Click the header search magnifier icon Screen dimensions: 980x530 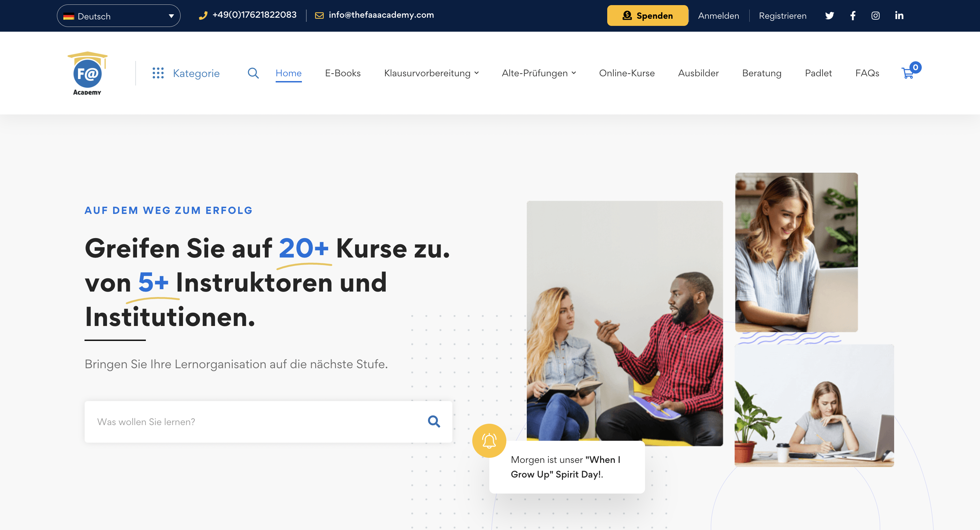tap(253, 73)
